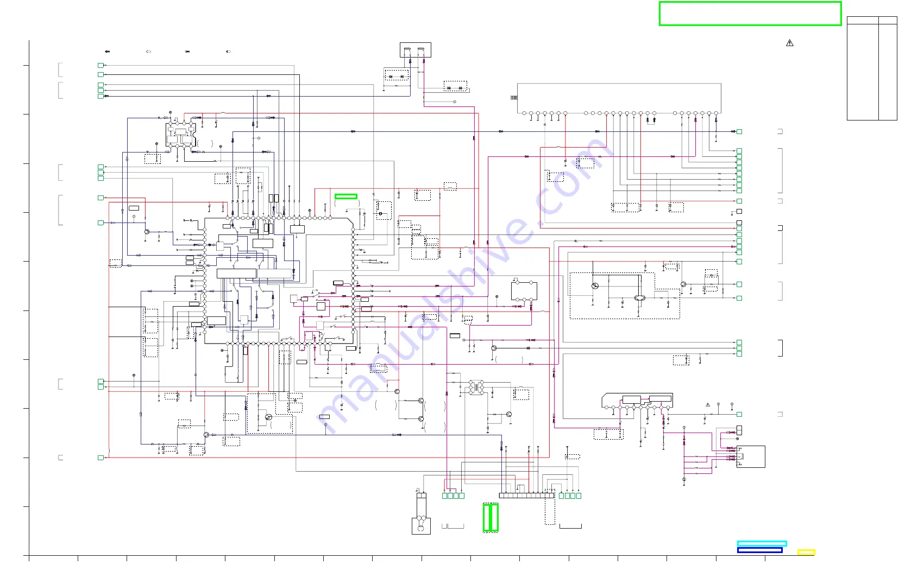Image resolution: width=924 pixels, height=565 pixels.
Task: Click the dark blue outlined box
Action: [759, 550]
